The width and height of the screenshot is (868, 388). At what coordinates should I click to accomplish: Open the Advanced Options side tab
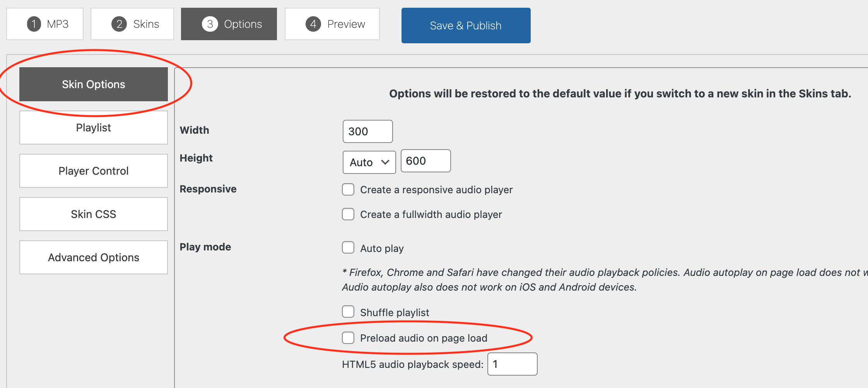click(x=94, y=257)
